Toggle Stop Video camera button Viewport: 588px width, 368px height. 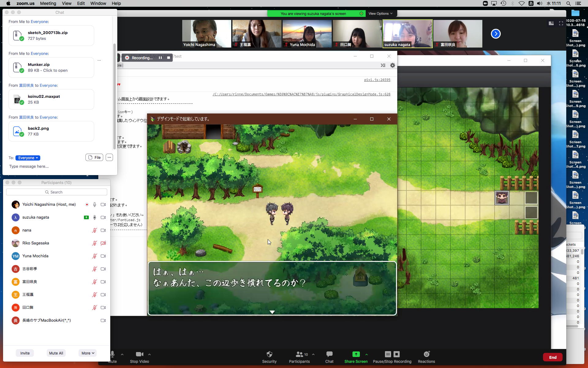[139, 355]
